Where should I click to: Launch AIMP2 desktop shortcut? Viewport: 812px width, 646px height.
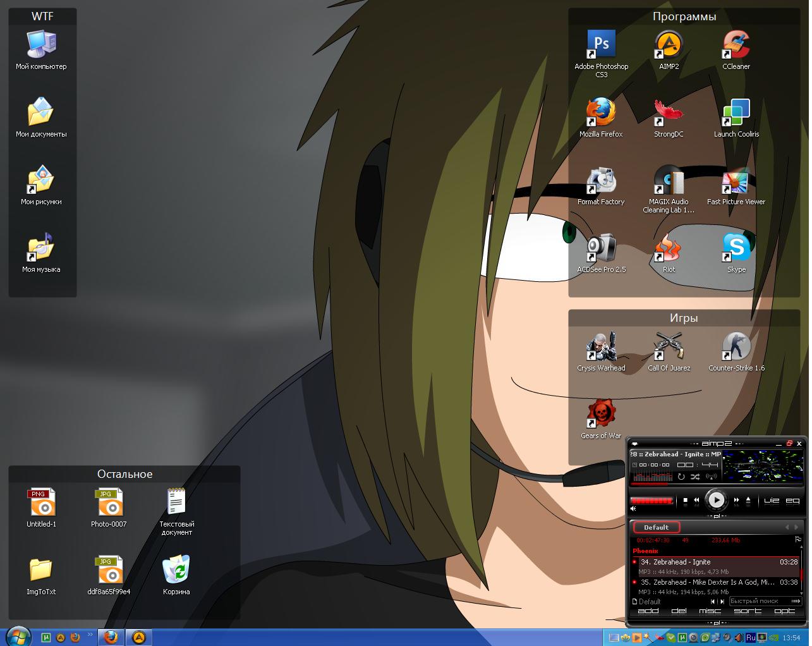[x=669, y=50]
